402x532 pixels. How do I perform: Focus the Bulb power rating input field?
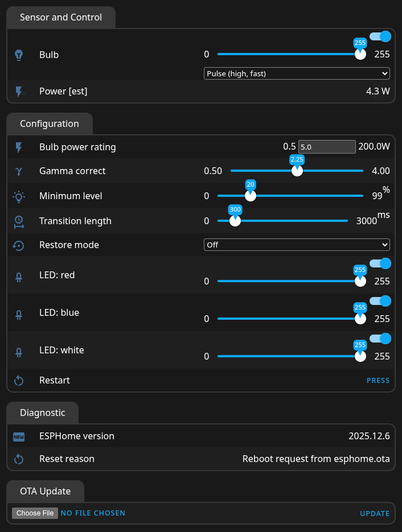tap(327, 147)
